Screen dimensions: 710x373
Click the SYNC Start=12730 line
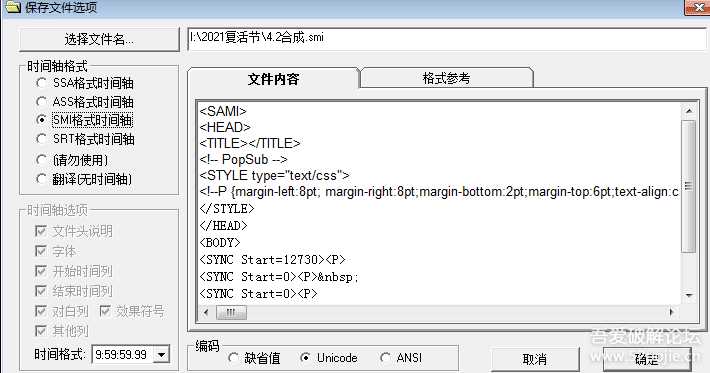click(273, 260)
